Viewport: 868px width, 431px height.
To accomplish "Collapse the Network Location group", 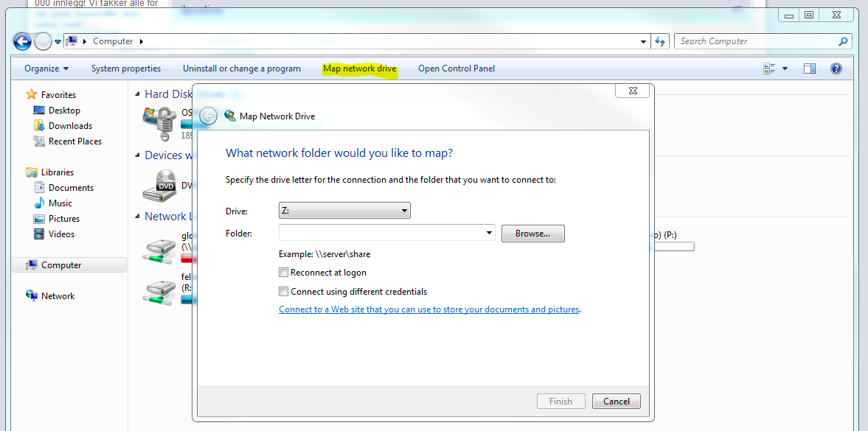I will (x=138, y=217).
